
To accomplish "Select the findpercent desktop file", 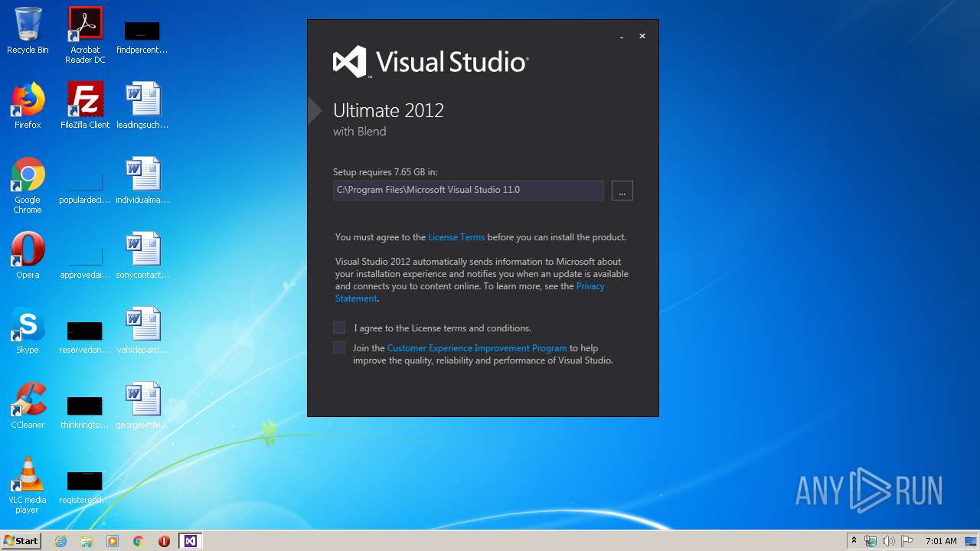I will (x=142, y=37).
